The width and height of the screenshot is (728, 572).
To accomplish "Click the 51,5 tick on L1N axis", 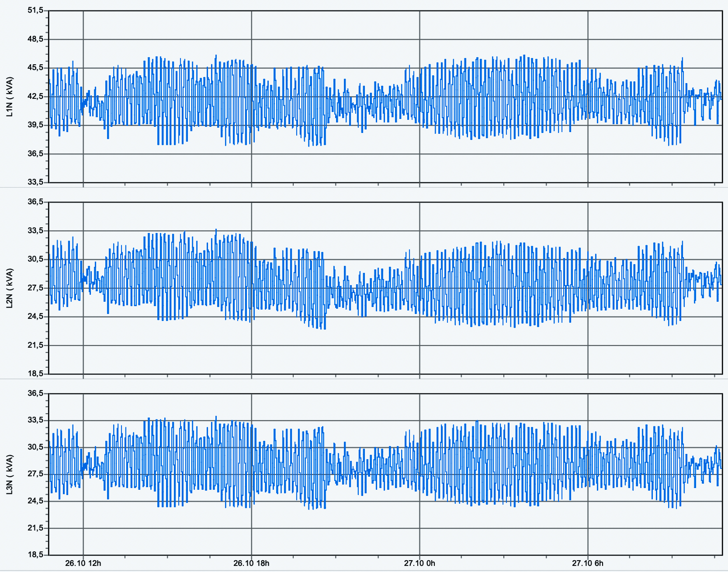I will 35,10.
